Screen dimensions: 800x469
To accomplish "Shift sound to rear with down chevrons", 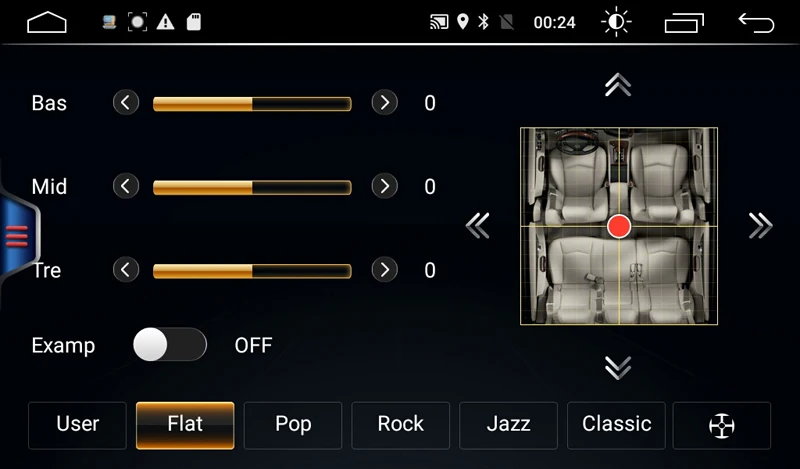I will tap(618, 367).
